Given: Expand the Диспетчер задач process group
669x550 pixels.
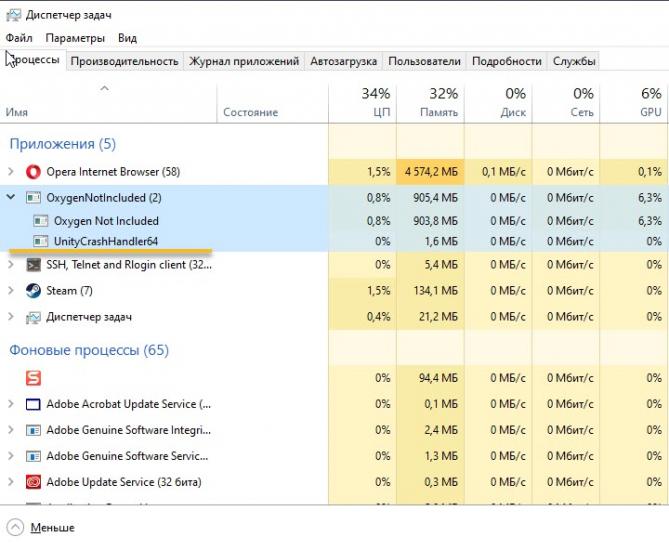Looking at the screenshot, I should pos(11,317).
